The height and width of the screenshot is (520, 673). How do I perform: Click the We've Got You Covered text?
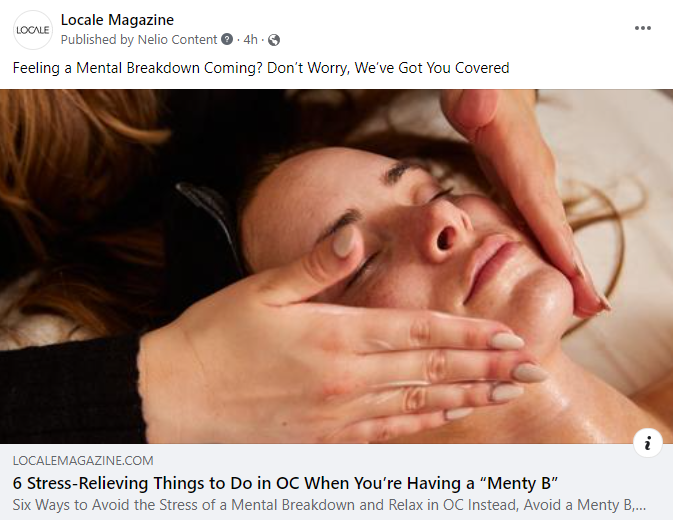pyautogui.click(x=432, y=68)
